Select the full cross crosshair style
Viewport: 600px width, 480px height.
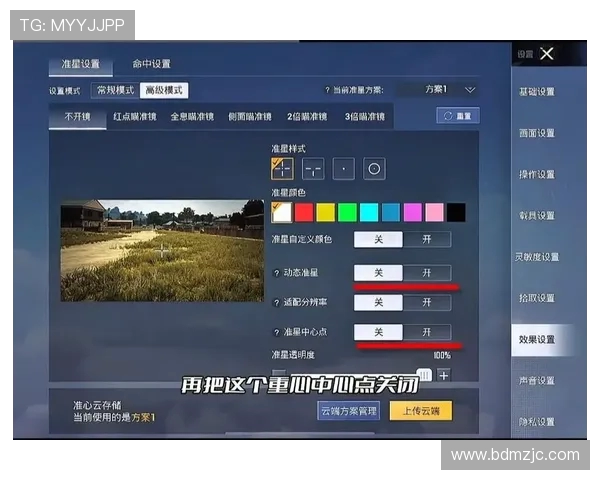tap(282, 168)
